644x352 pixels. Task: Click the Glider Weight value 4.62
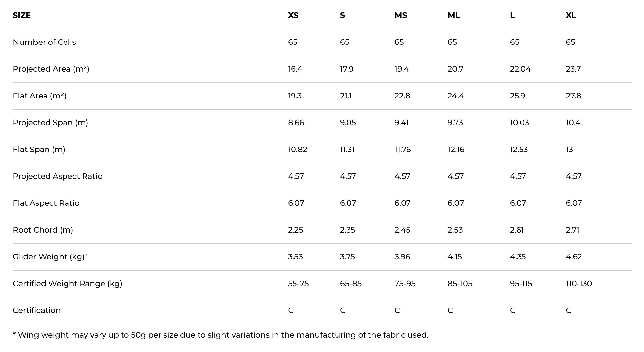[574, 257]
